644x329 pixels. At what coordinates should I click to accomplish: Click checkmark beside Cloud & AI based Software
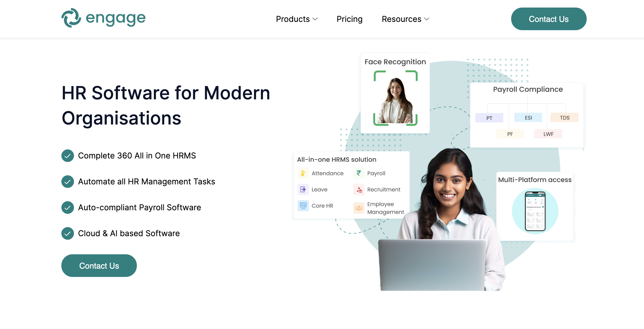[68, 233]
